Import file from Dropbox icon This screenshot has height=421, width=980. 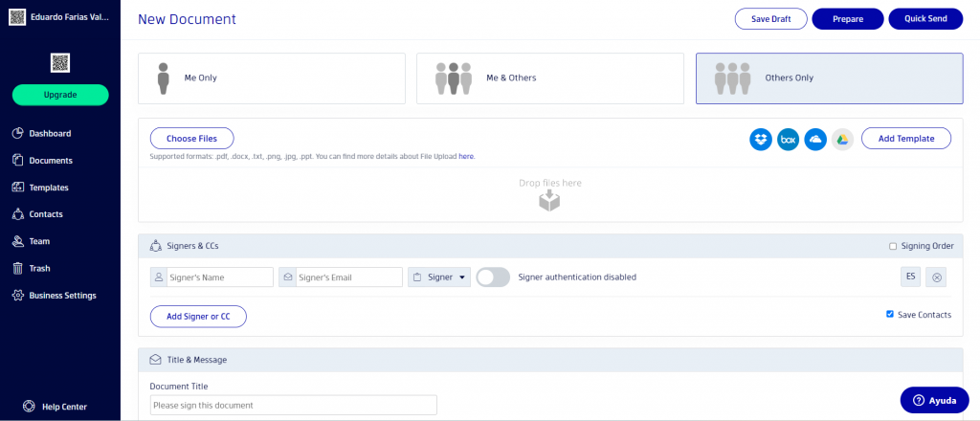761,139
